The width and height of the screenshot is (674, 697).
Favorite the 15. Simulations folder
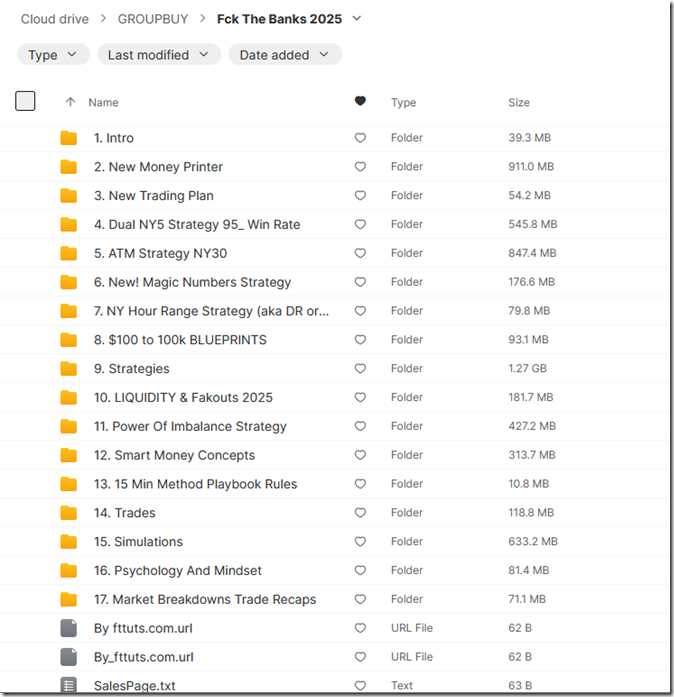click(x=360, y=542)
